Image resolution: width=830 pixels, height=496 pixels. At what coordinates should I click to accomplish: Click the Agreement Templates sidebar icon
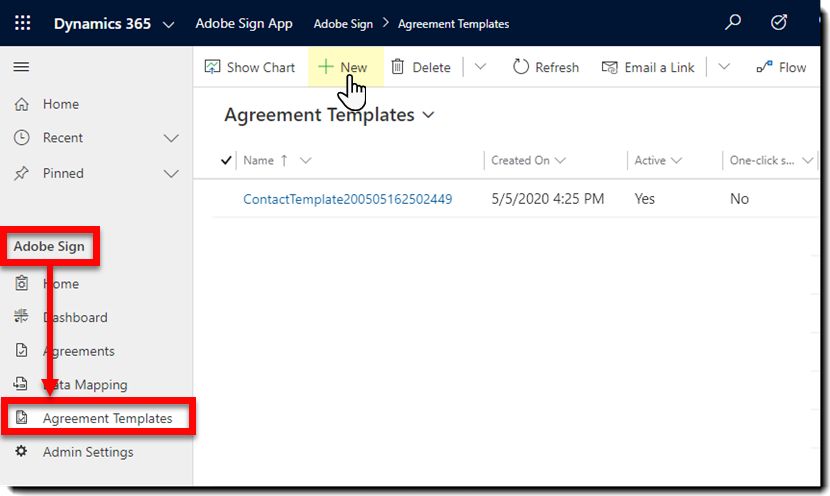pos(21,418)
